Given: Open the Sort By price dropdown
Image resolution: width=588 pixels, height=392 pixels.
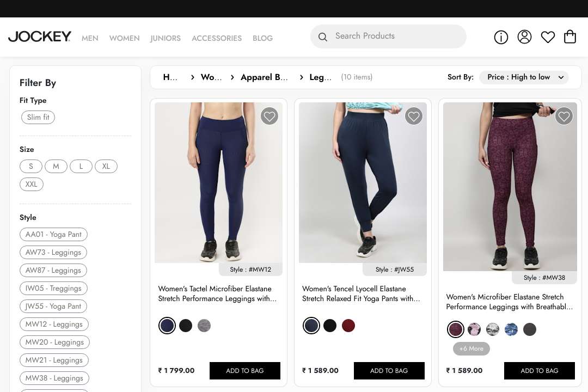Looking at the screenshot, I should tap(523, 77).
